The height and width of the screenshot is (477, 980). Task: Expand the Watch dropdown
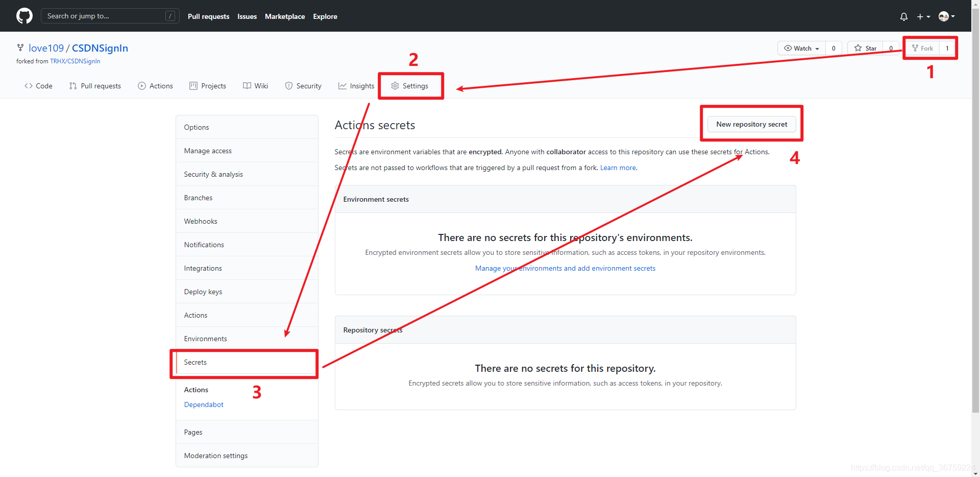pyautogui.click(x=801, y=48)
